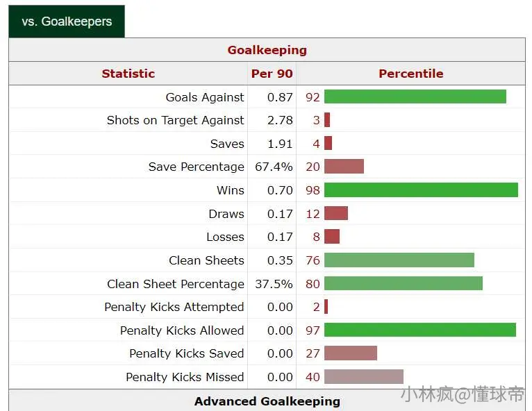Click the Goals Against statistic label

click(x=205, y=97)
